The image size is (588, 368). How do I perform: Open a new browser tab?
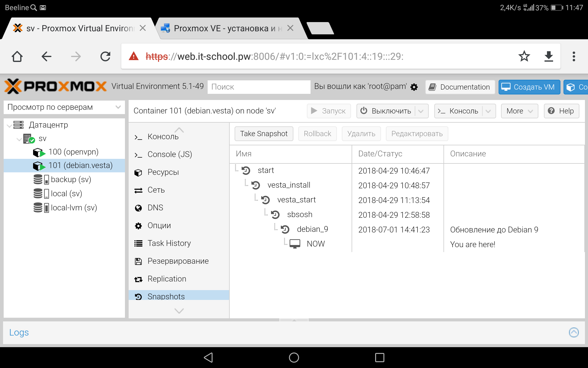[320, 28]
